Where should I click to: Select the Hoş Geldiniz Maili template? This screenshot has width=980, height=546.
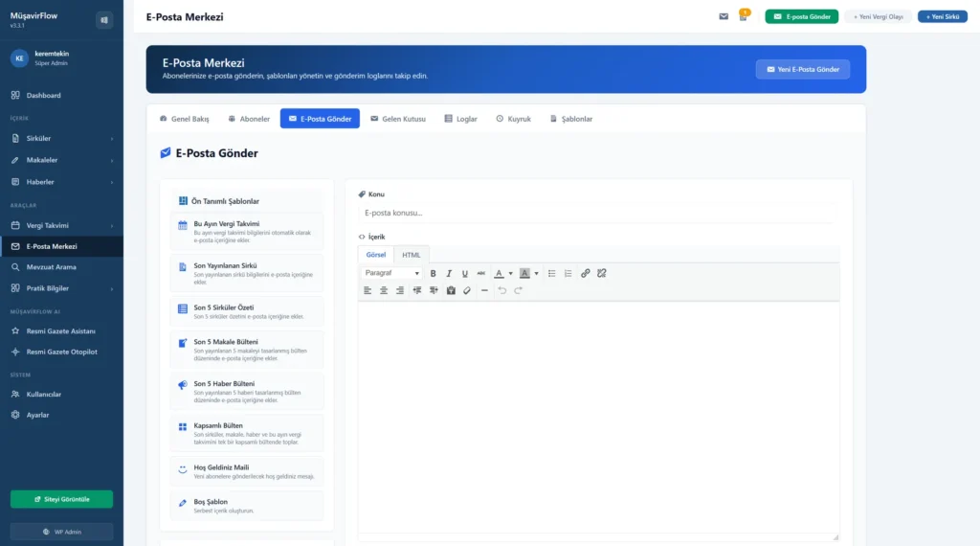point(247,471)
